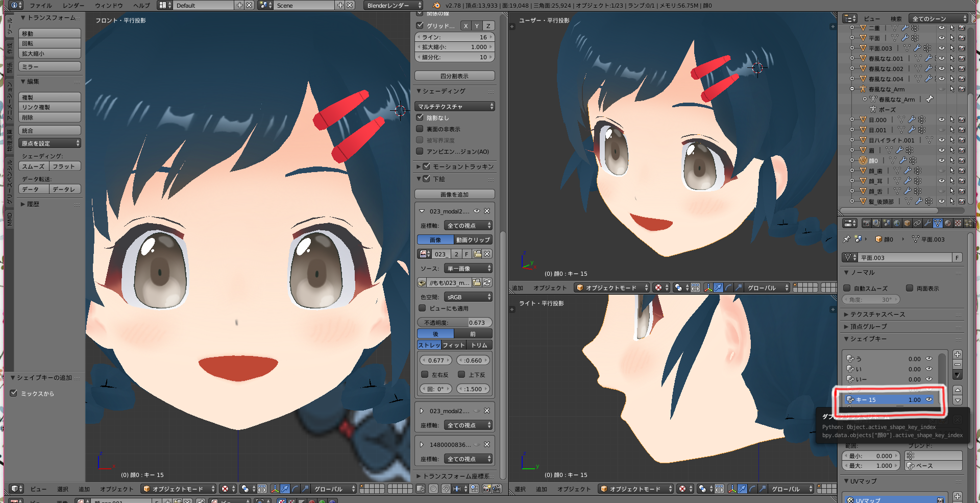
Task: Add a new screen layout next to Default
Action: pyautogui.click(x=240, y=5)
